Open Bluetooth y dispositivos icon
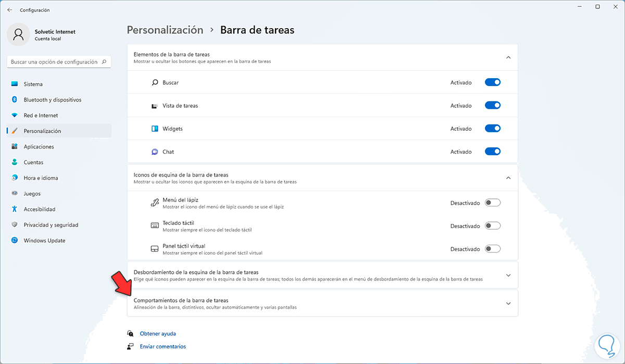 [x=14, y=99]
